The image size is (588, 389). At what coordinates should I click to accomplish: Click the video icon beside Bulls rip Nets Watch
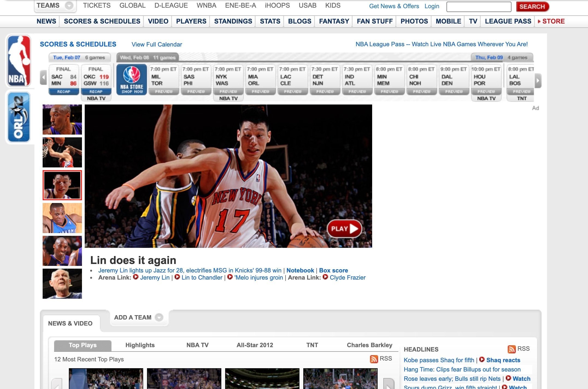[508, 378]
